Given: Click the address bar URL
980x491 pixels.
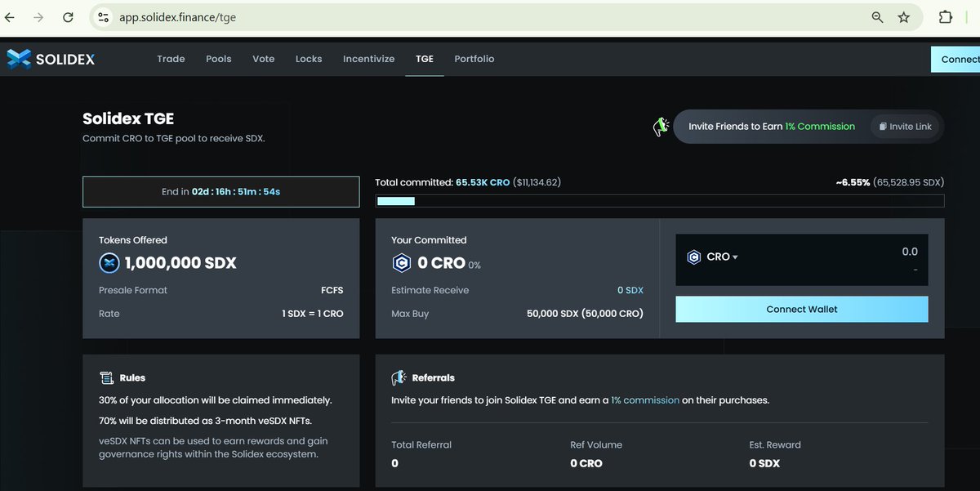Looking at the screenshot, I should coord(177,16).
